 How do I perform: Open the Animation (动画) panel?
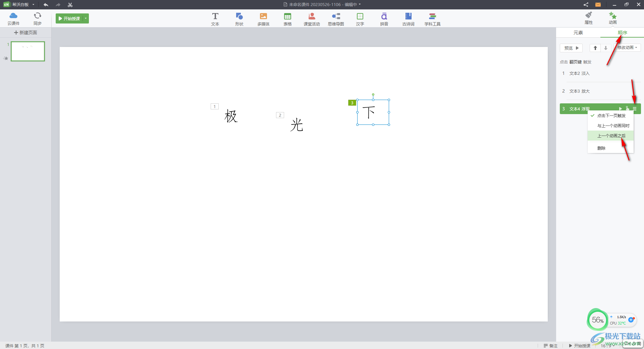point(613,18)
